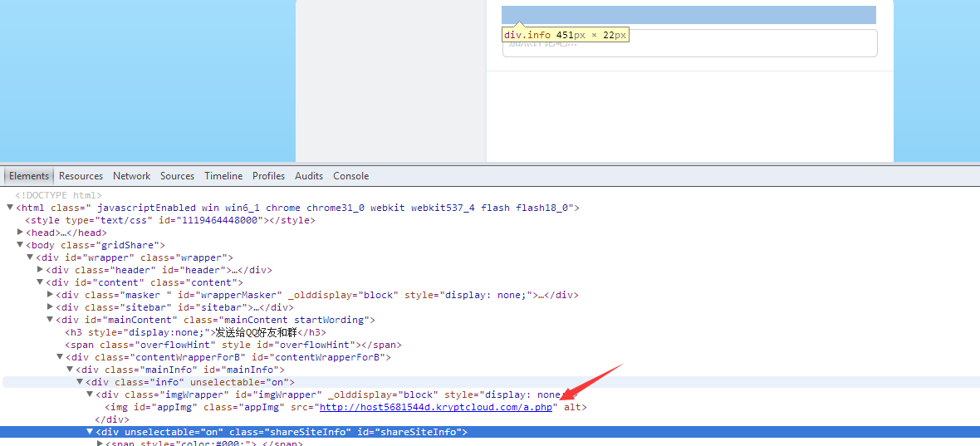The width and height of the screenshot is (980, 446).
Task: Collapse the body gridShare node
Action: (x=20, y=245)
